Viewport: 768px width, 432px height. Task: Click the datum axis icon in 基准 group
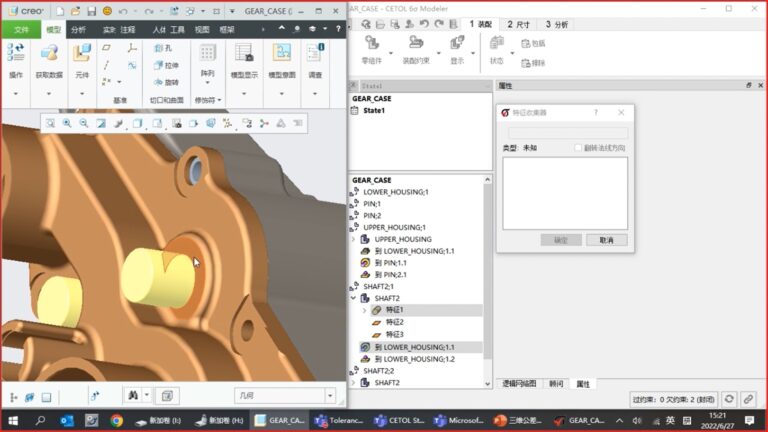[106, 65]
